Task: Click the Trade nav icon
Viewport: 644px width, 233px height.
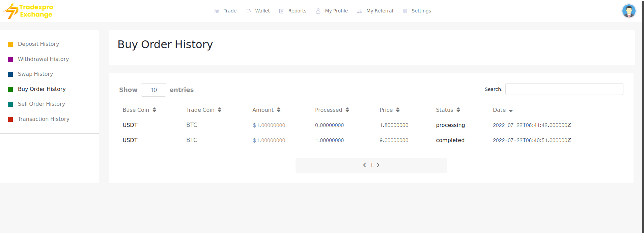Action: pyautogui.click(x=217, y=11)
